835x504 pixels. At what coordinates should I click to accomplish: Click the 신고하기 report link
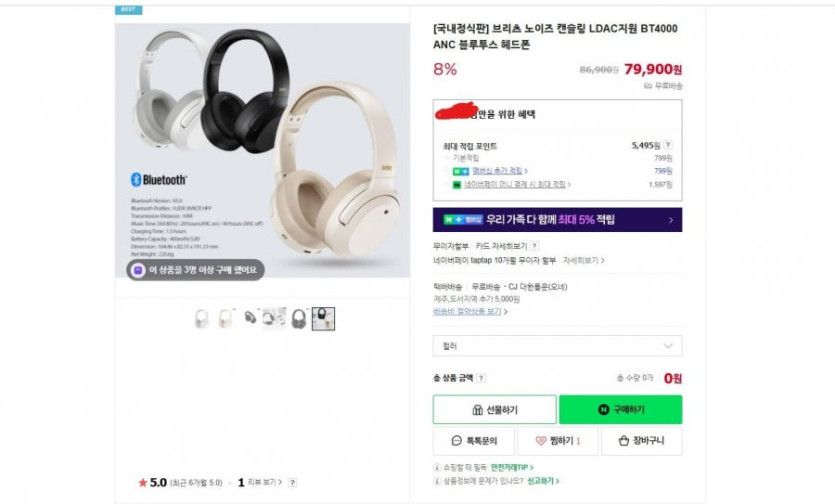coord(543,481)
